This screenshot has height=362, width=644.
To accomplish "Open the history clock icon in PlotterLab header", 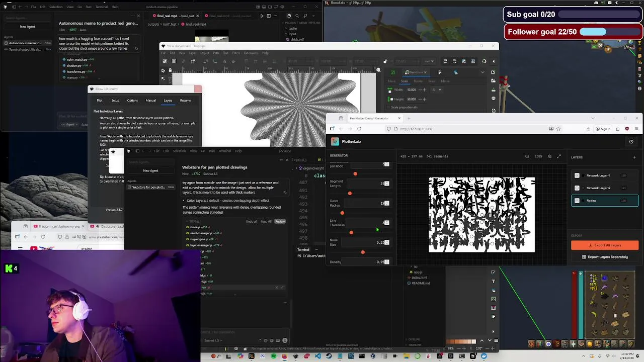I will tap(631, 141).
